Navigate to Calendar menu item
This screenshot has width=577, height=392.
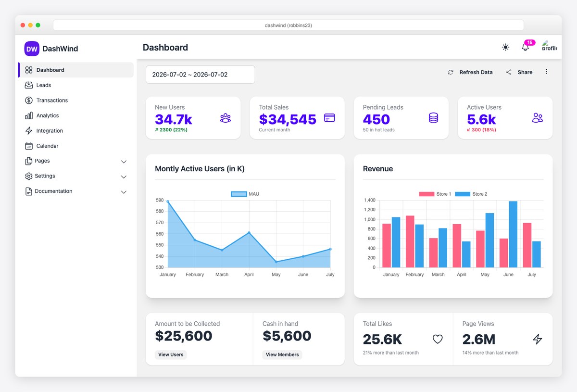click(x=76, y=146)
